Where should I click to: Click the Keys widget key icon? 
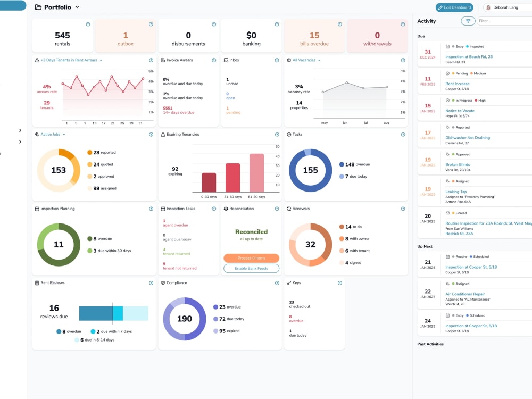tap(289, 283)
